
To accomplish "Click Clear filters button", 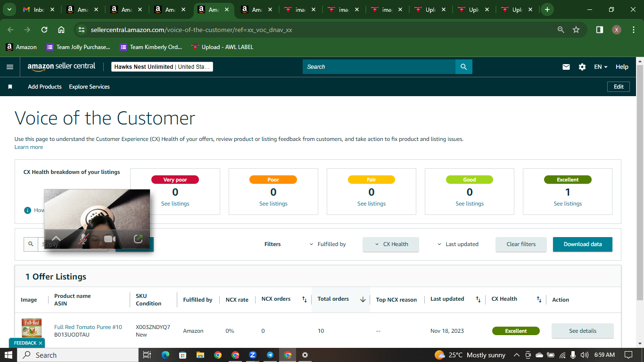I will coord(521,244).
